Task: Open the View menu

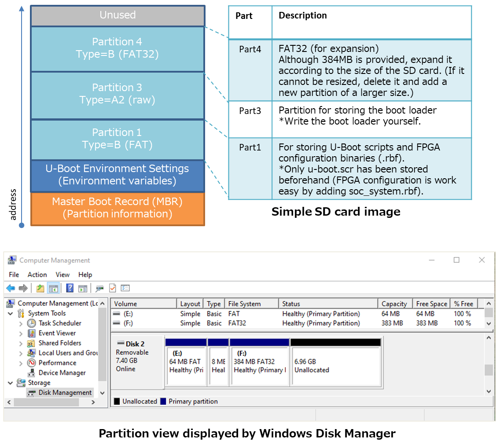Action: 62,275
